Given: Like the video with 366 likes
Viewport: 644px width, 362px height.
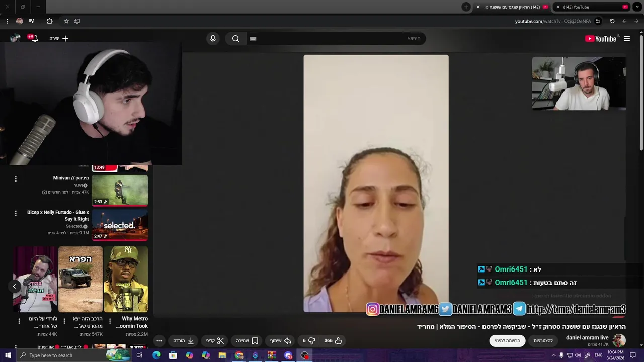Looking at the screenshot, I should coord(333,341).
